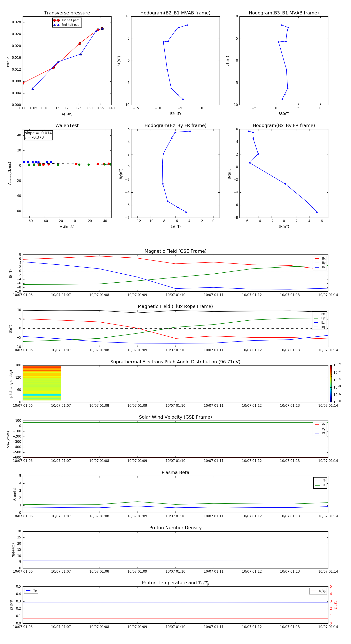Click the 'Transverse pressure' plot title
This screenshot has height=644, width=351.
(x=67, y=13)
